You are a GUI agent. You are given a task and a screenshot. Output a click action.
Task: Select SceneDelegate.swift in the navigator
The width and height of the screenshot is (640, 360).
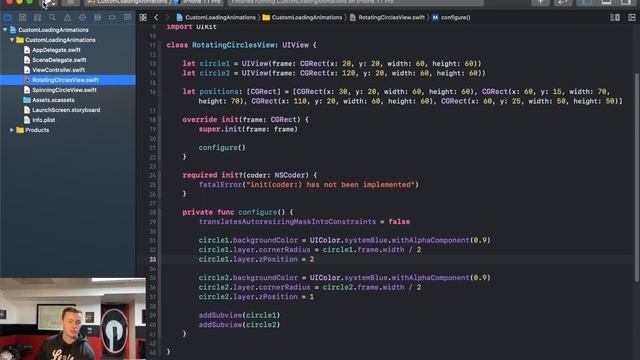click(x=59, y=60)
